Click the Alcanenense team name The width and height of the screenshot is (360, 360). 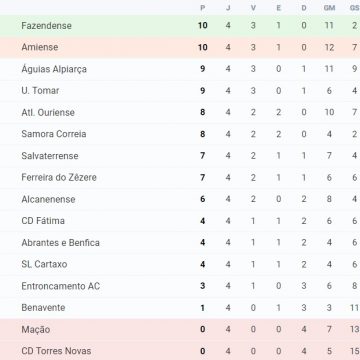[48, 199]
